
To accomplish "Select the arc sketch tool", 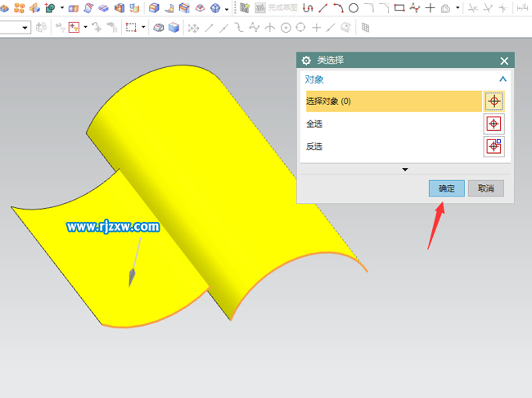I will 338,8.
